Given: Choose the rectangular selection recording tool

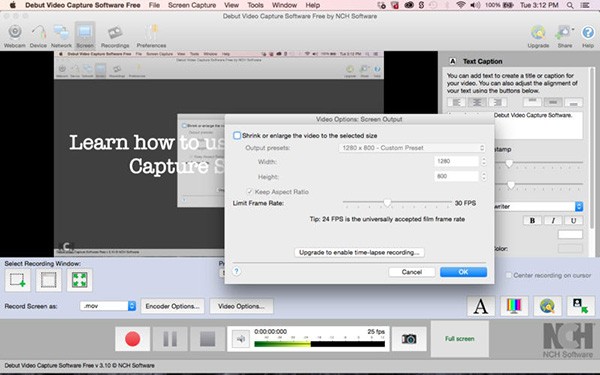Looking at the screenshot, I should point(18,280).
